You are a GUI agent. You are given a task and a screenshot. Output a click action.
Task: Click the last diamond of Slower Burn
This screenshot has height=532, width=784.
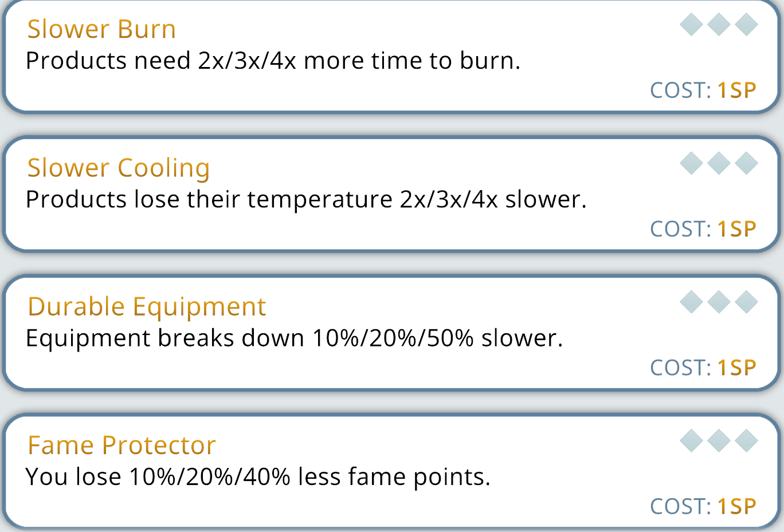[746, 25]
